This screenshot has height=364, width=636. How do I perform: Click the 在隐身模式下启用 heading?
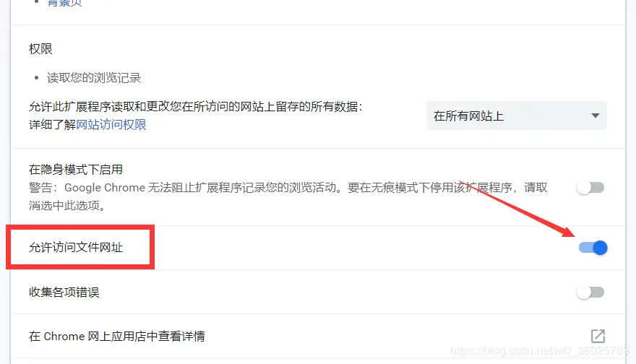pyautogui.click(x=76, y=170)
